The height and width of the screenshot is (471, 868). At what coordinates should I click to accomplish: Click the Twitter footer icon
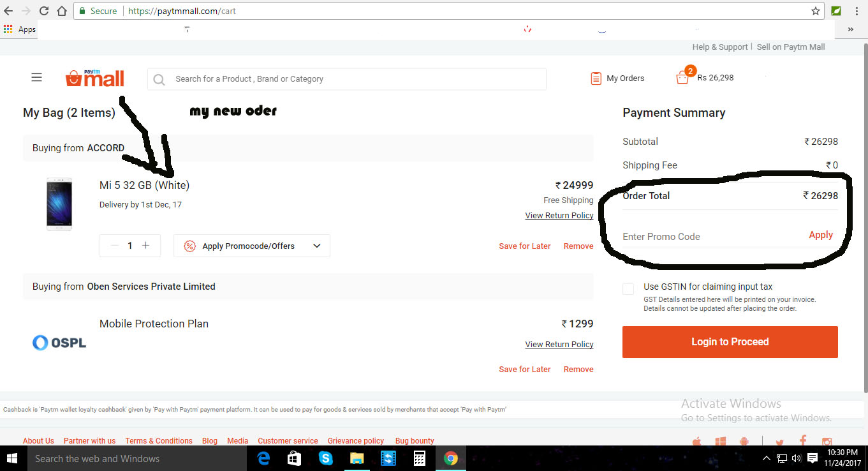click(x=779, y=442)
